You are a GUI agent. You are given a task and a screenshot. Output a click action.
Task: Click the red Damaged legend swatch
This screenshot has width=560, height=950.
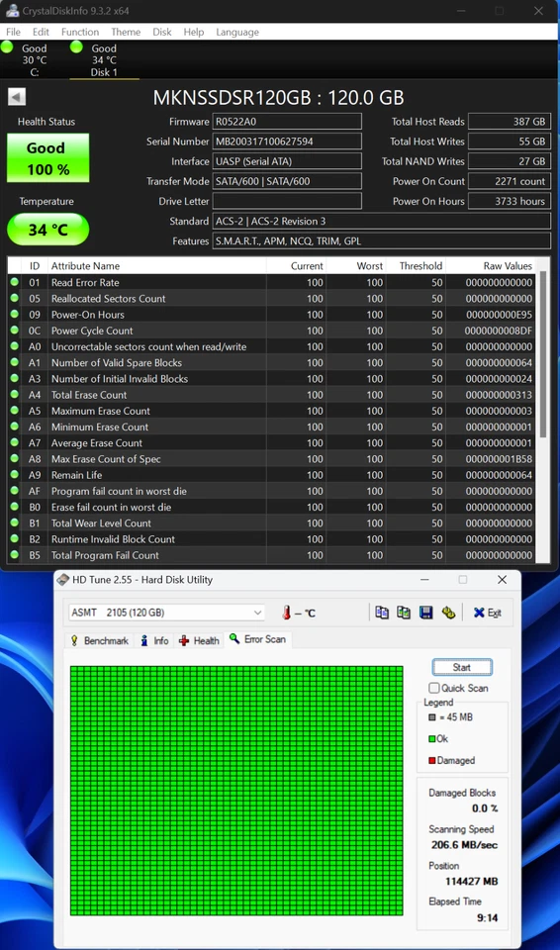tap(432, 760)
